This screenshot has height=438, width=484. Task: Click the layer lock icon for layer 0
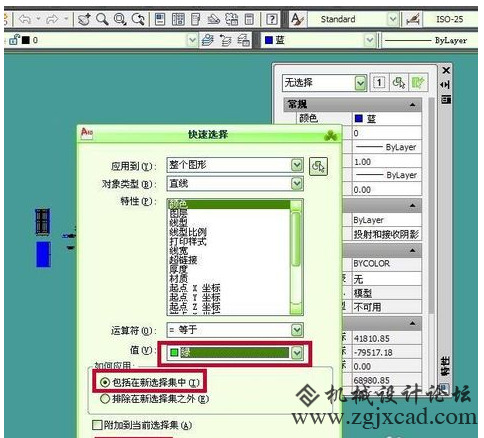15,40
